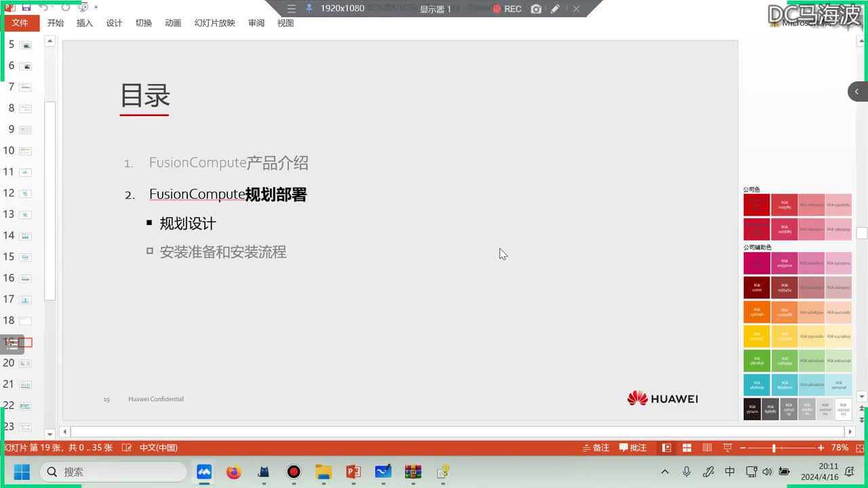Switch to Reading view icon
Viewport: 868px width, 488px height.
click(707, 448)
